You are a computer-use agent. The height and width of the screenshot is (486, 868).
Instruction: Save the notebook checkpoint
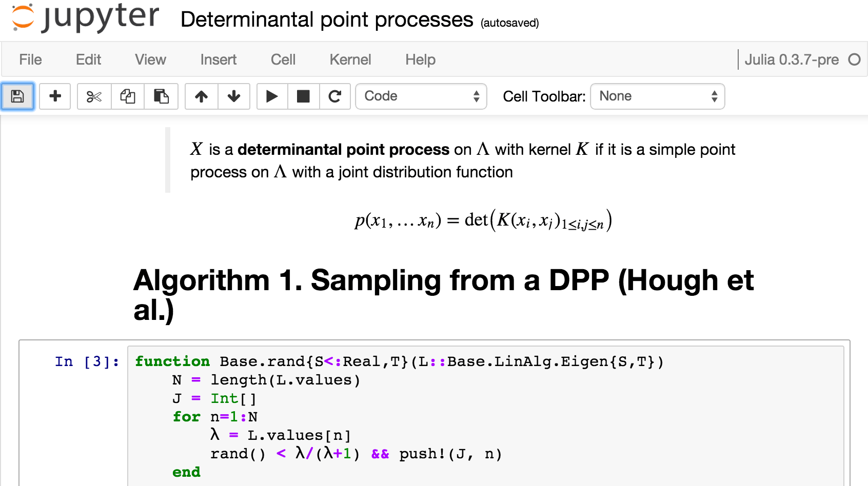18,96
